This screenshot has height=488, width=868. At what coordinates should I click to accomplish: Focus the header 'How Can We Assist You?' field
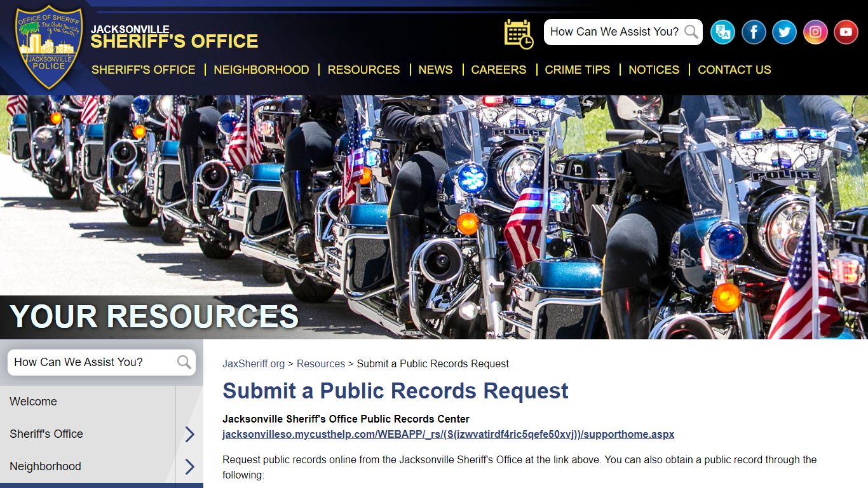point(614,32)
